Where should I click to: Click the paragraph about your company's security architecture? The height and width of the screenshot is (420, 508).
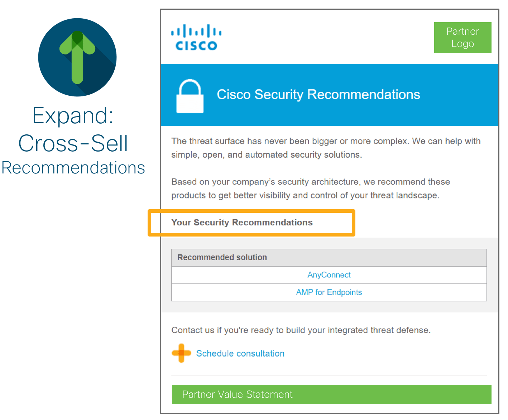[x=310, y=188]
